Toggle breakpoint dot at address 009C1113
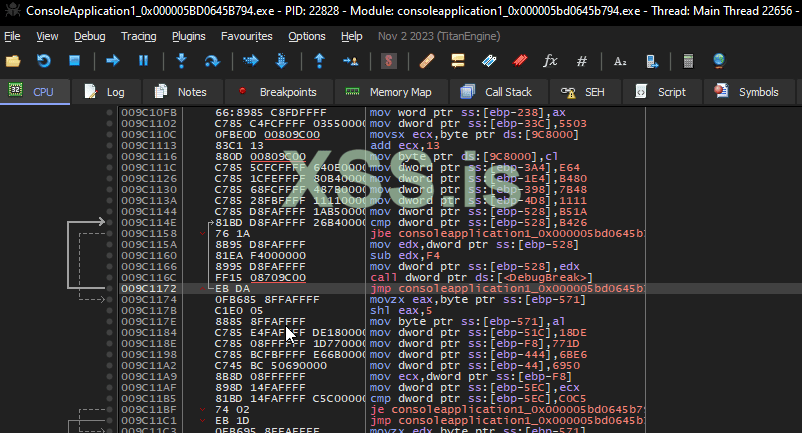802x433 pixels. click(x=109, y=145)
